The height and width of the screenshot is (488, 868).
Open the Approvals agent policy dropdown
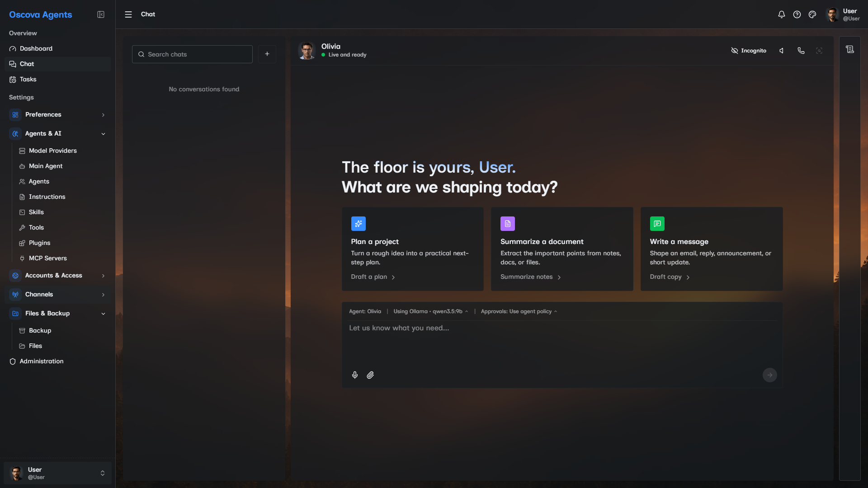519,311
